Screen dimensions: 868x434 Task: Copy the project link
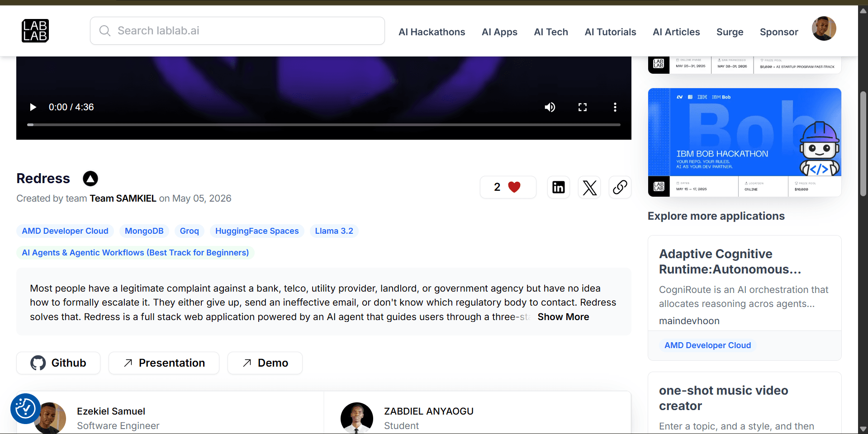pyautogui.click(x=620, y=187)
